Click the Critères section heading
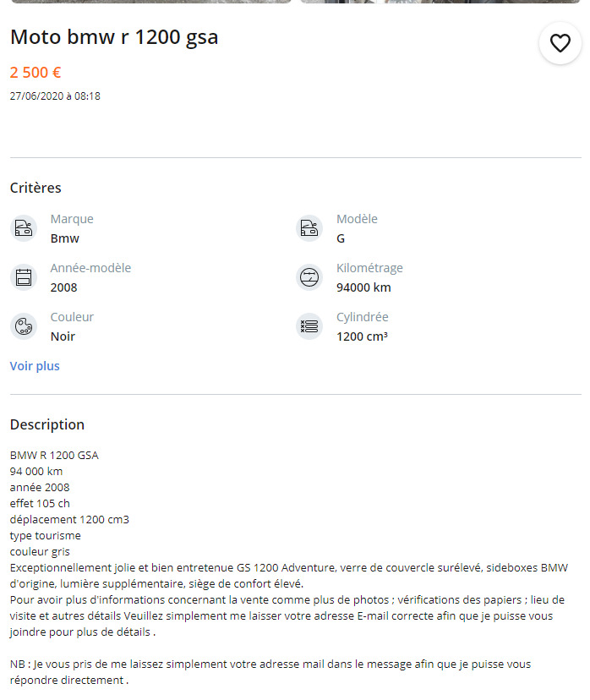 click(36, 188)
